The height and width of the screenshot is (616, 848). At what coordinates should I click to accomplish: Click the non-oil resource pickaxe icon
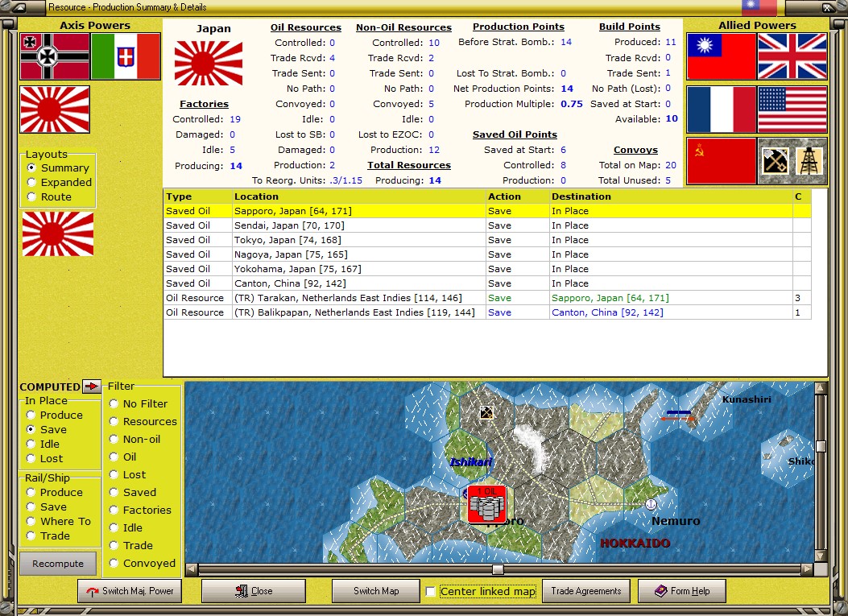pyautogui.click(x=775, y=160)
